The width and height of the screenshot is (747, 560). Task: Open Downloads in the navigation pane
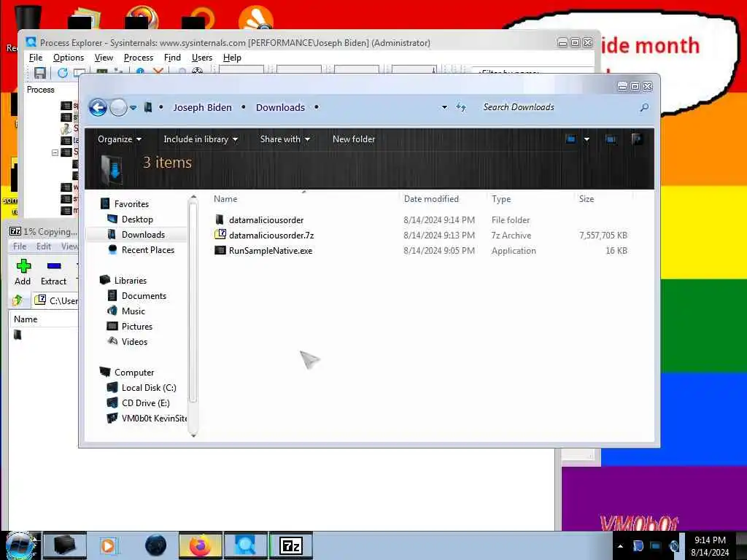point(143,234)
